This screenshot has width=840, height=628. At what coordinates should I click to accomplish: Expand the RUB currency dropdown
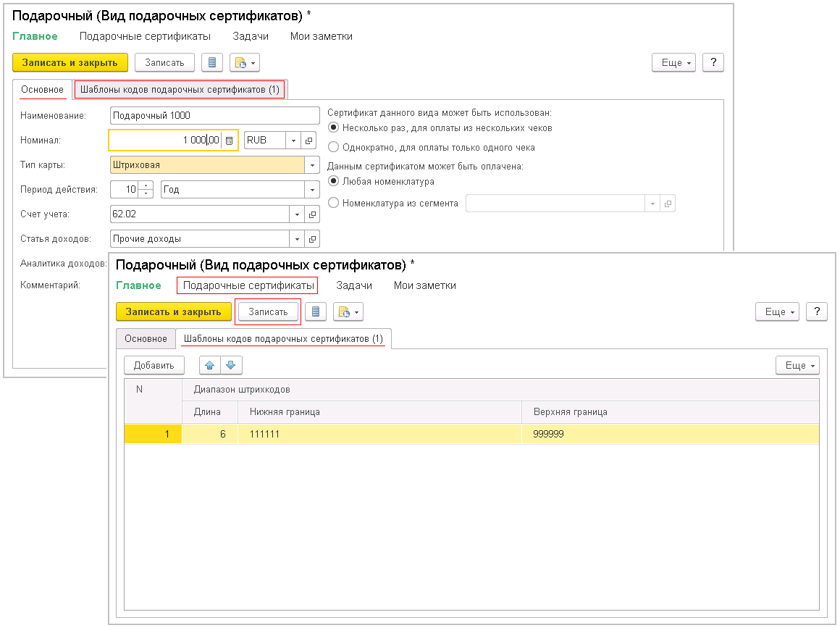[x=293, y=141]
